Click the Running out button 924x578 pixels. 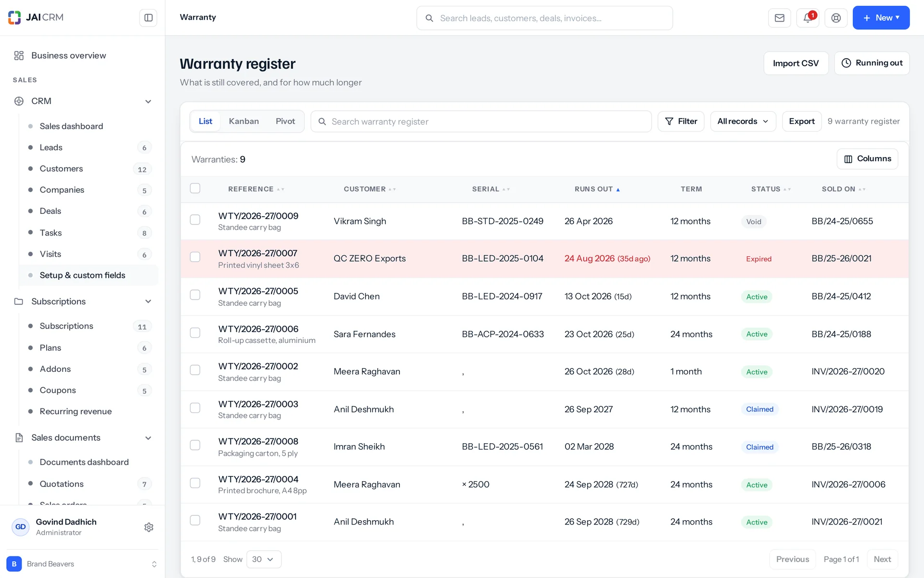(x=872, y=63)
